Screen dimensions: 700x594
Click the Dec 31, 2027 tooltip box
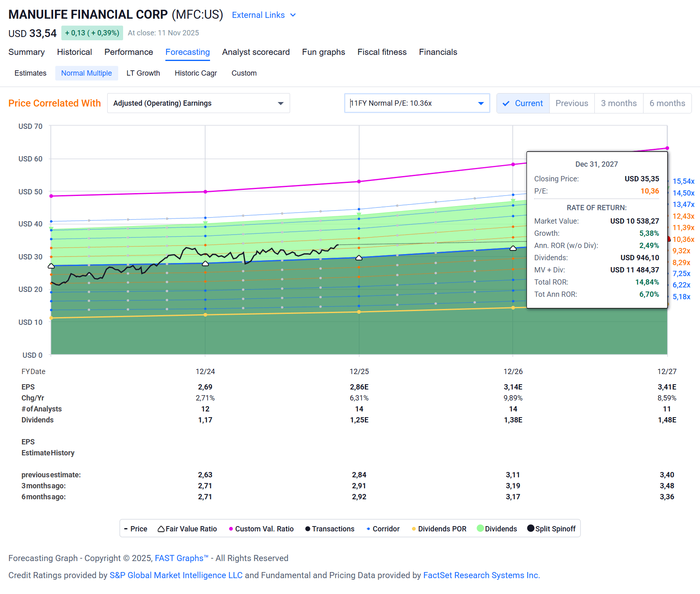pos(596,230)
